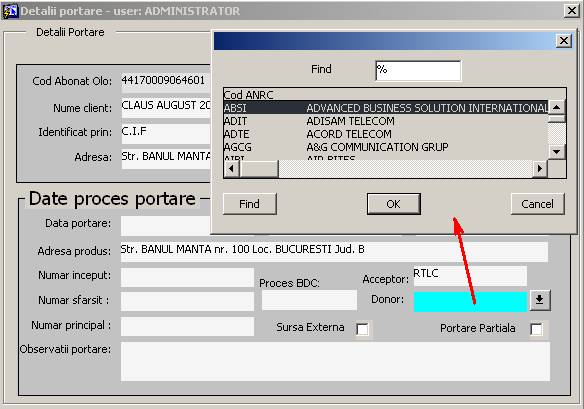Select the AGCG A&G COMMUNICATION GRUP row
This screenshot has height=409, width=584.
[385, 147]
